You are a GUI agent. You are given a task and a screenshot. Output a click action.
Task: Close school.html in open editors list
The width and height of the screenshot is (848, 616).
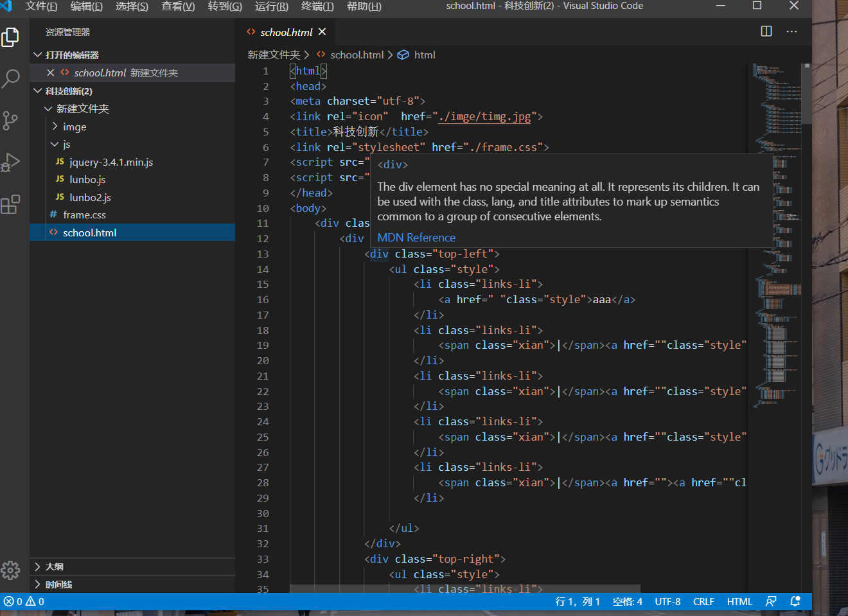tap(51, 73)
